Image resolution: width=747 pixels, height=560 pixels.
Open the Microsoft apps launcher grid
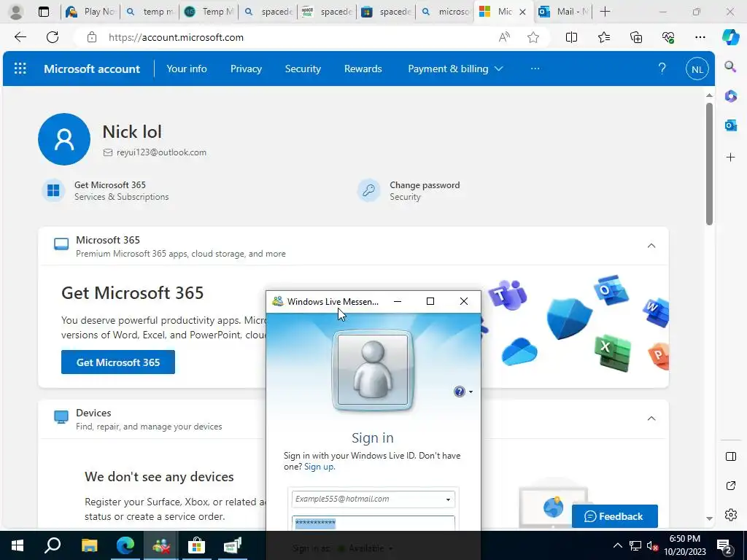point(20,69)
